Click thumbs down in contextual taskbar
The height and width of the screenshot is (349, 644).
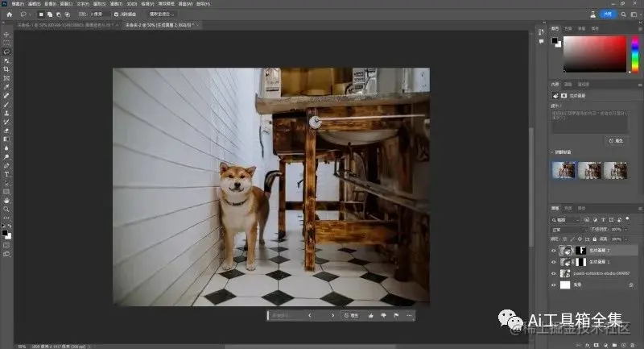[384, 316]
